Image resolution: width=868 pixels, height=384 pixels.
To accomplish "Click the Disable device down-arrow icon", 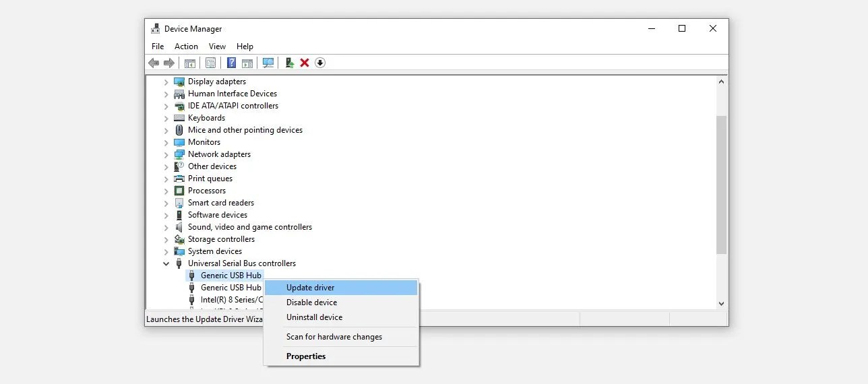I will (x=320, y=63).
